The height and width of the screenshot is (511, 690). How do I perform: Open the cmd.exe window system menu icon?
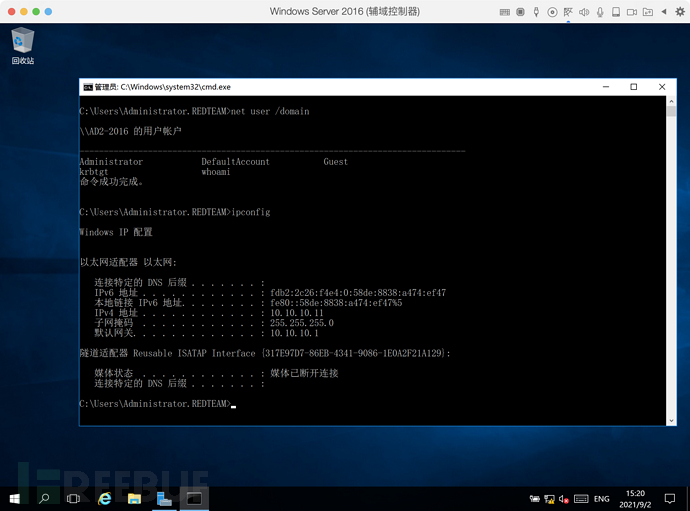[88, 87]
